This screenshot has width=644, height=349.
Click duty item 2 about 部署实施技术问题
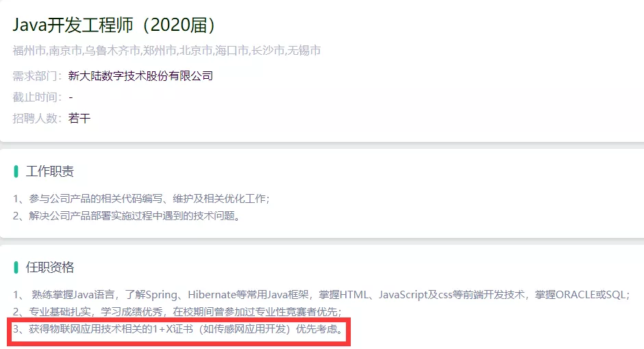click(x=127, y=216)
